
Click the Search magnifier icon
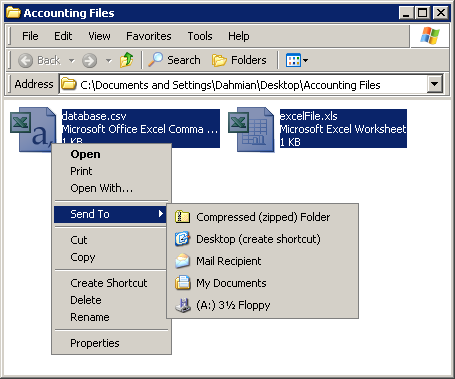click(155, 60)
